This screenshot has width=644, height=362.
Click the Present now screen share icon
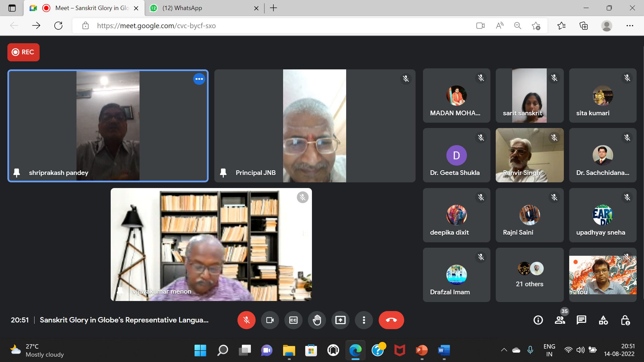340,320
